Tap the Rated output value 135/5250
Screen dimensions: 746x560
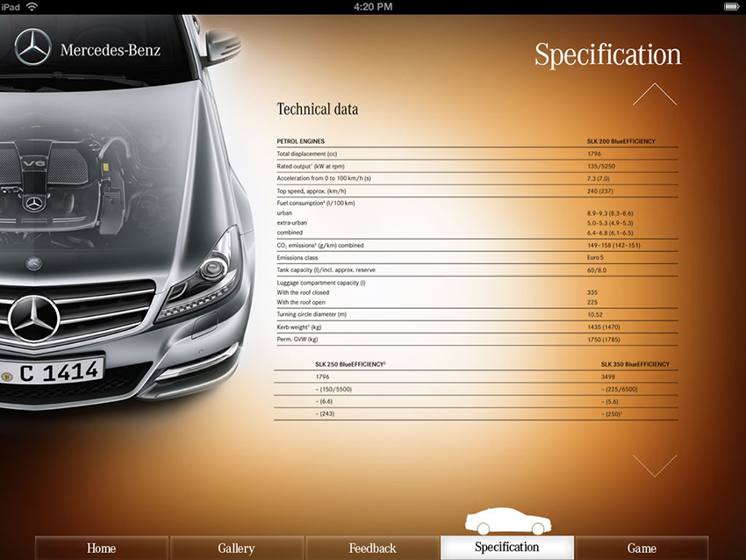pyautogui.click(x=601, y=167)
